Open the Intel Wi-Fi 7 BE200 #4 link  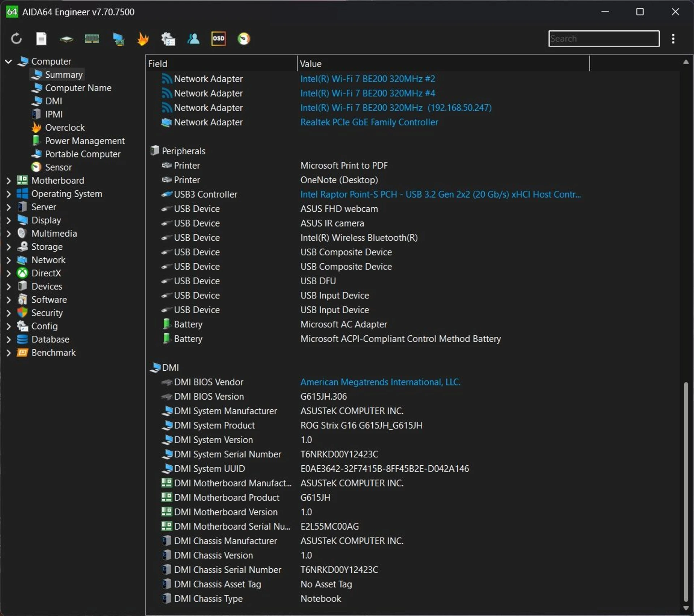tap(368, 93)
